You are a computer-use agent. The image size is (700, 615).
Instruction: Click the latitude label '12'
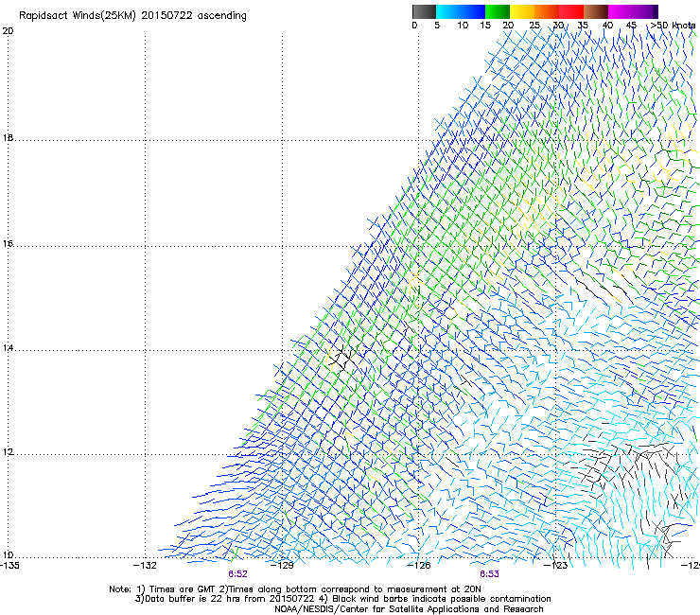click(x=8, y=452)
